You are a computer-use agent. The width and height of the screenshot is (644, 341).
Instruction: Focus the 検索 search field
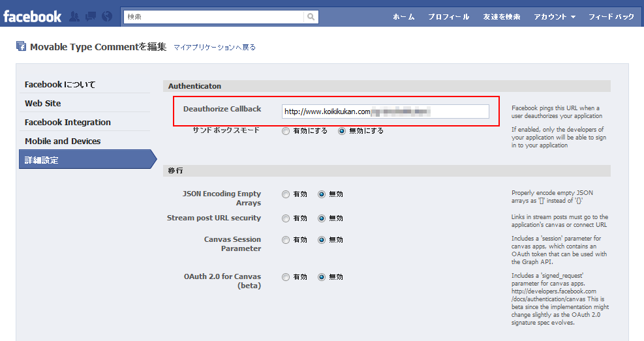tap(214, 17)
